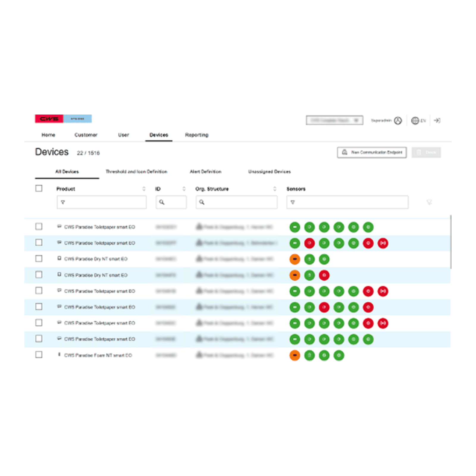Switch to the Unassigned Devices tab
This screenshot has height=476, width=476.
pyautogui.click(x=270, y=172)
